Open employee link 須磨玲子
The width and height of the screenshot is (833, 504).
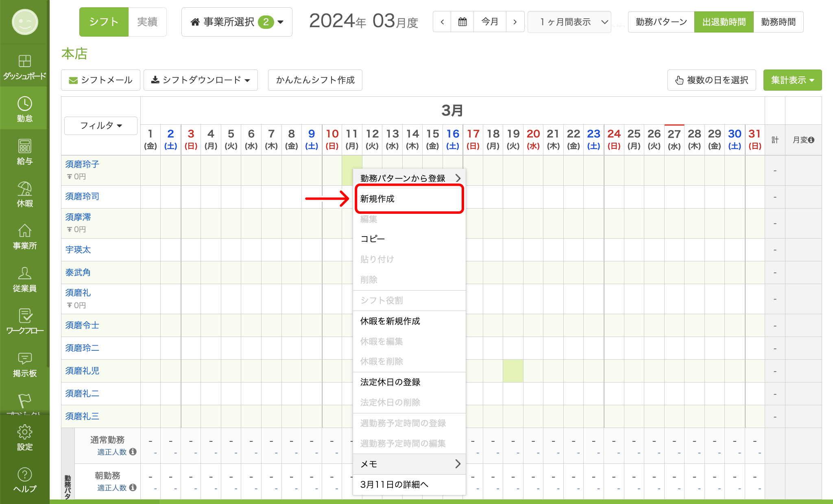coord(82,164)
